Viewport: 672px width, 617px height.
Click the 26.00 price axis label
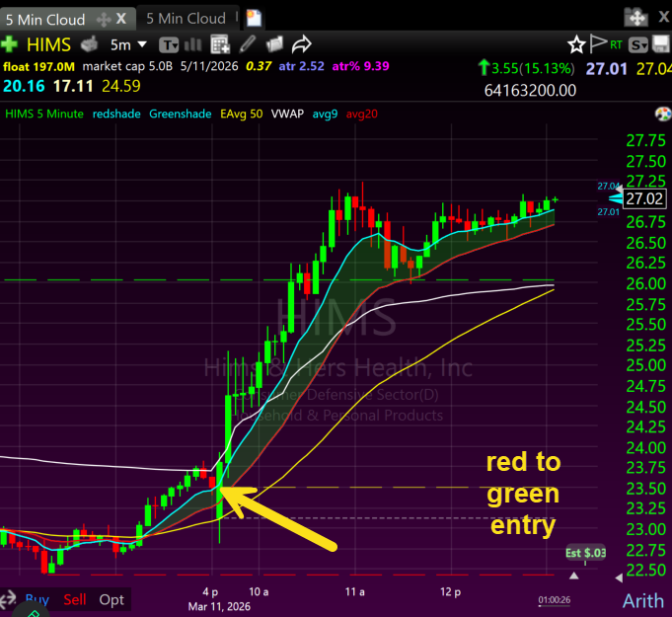tap(646, 284)
